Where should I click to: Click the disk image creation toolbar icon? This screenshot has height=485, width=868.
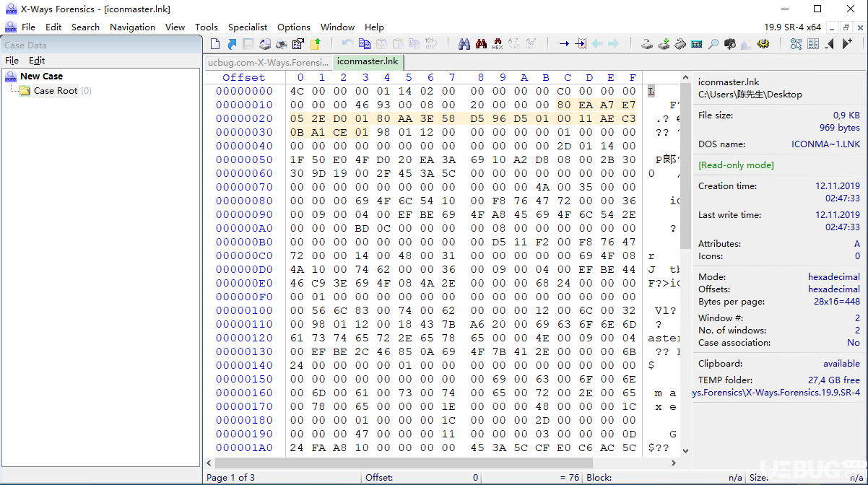(x=265, y=44)
